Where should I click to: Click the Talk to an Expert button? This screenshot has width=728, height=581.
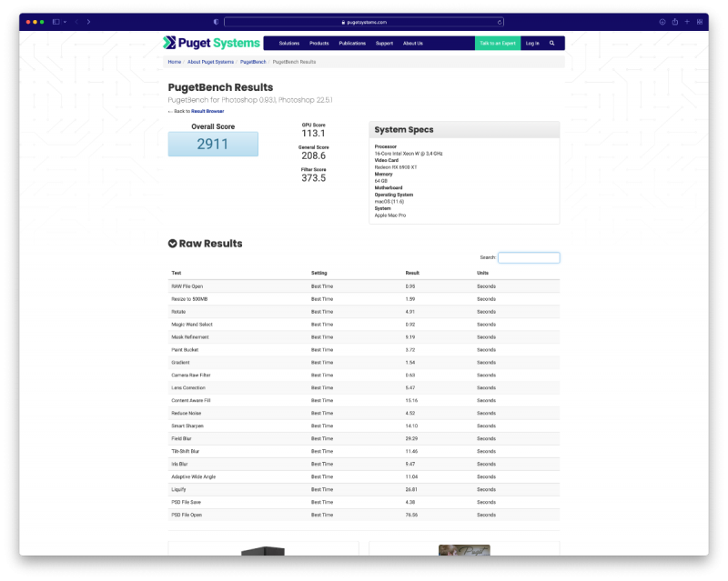498,43
